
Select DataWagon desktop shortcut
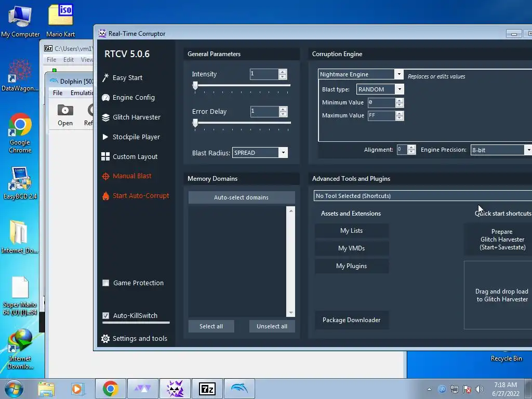[20, 75]
